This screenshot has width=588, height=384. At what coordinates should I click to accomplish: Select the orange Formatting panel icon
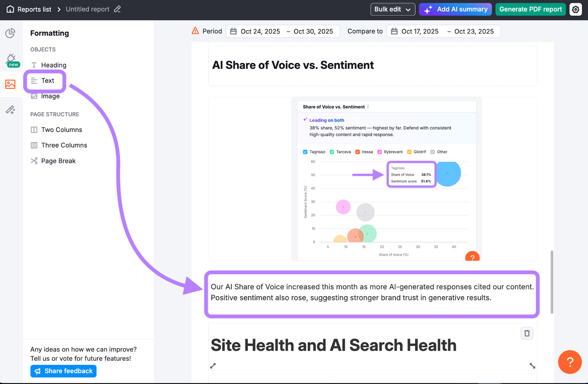[11, 84]
